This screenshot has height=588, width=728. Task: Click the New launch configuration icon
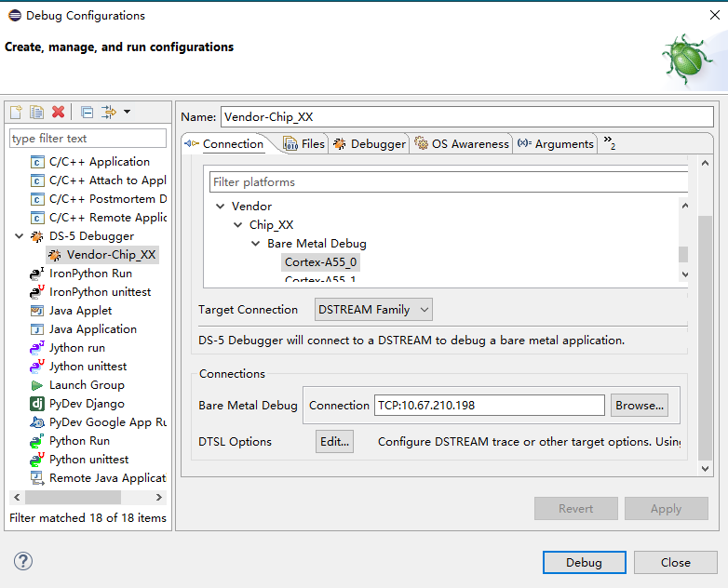pyautogui.click(x=16, y=113)
